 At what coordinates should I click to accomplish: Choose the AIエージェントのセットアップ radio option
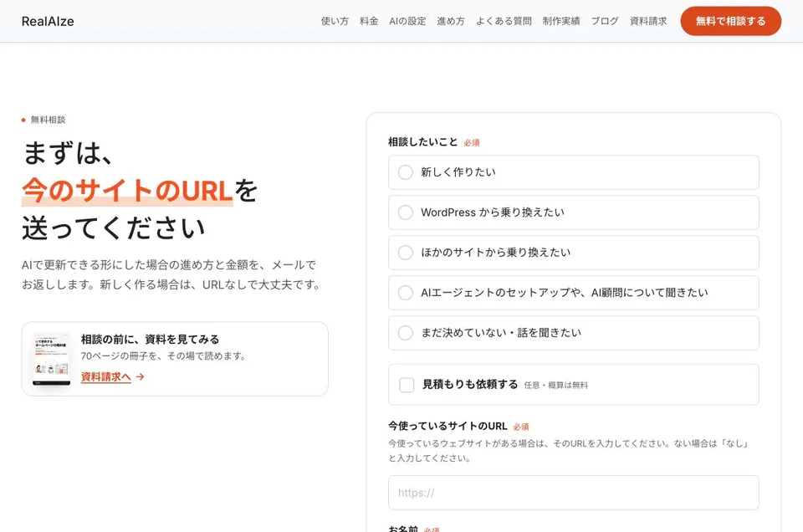pyautogui.click(x=574, y=293)
